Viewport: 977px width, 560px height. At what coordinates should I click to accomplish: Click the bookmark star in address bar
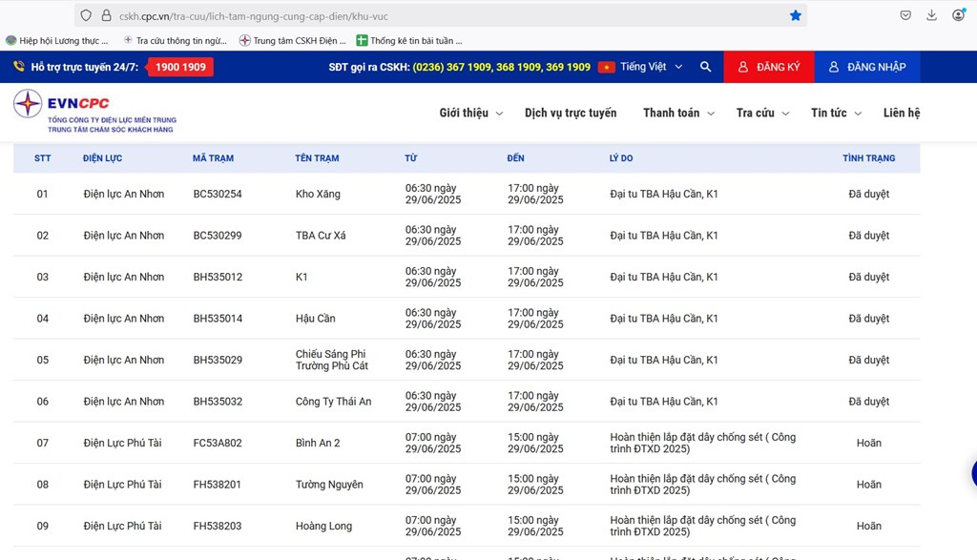tap(793, 15)
